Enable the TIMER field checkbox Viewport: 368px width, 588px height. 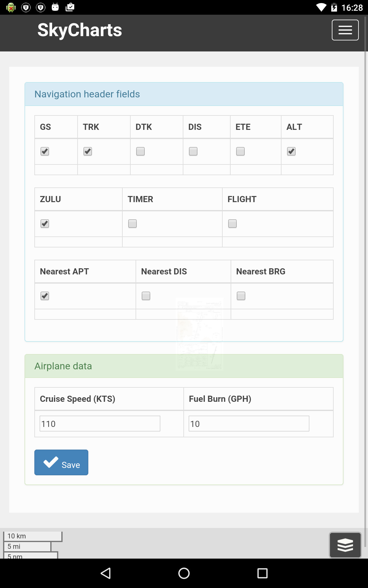click(x=132, y=224)
